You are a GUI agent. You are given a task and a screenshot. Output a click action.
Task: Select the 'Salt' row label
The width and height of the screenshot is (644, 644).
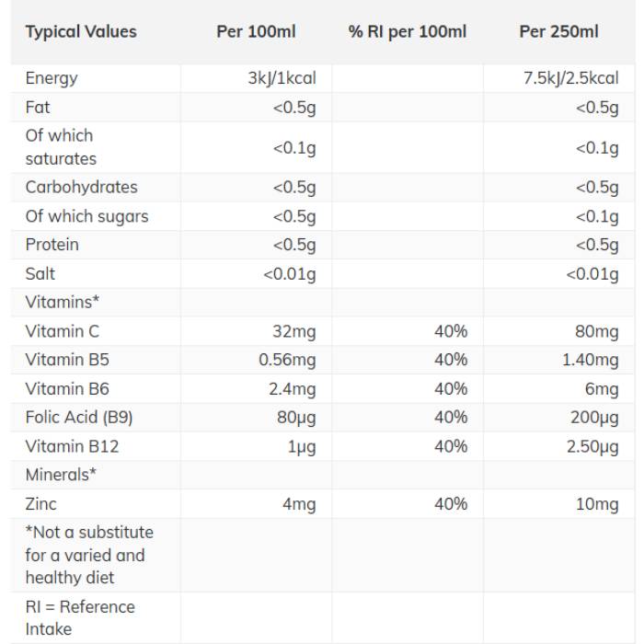40,273
